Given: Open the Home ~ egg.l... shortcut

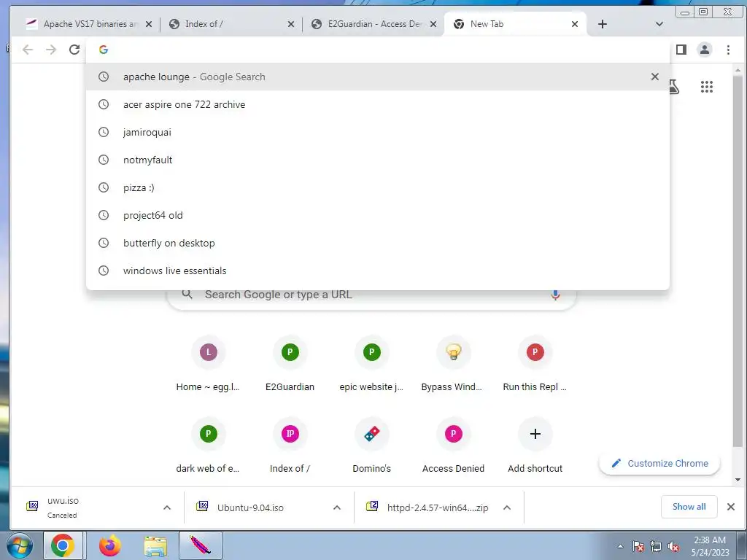Looking at the screenshot, I should [x=208, y=363].
